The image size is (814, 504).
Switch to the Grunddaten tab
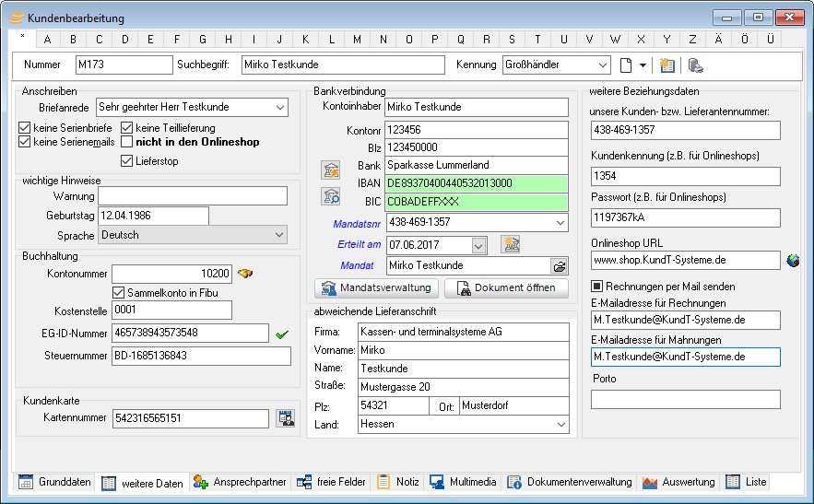pos(55,482)
